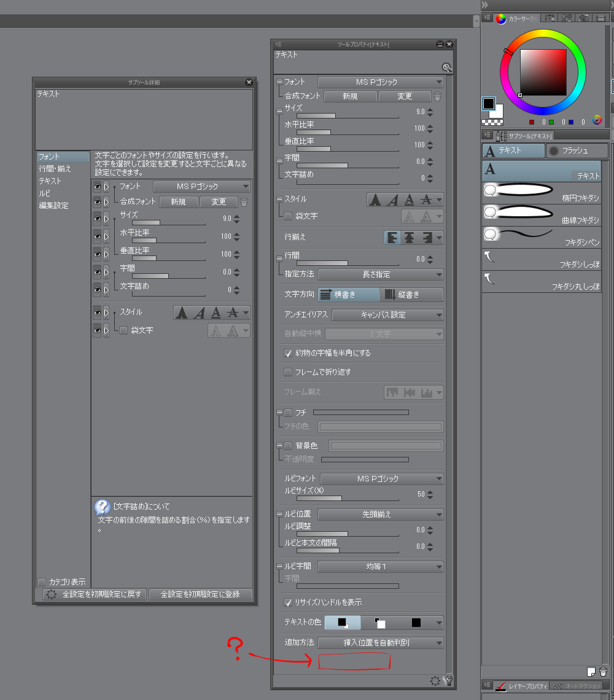
Task: Click the magnifier wrench icon under テキスト title
Action: pyautogui.click(x=447, y=68)
